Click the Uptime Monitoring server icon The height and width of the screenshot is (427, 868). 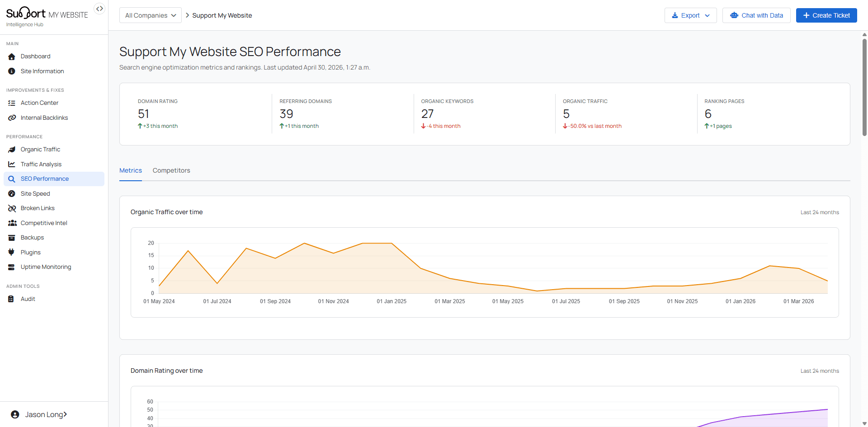click(x=12, y=267)
